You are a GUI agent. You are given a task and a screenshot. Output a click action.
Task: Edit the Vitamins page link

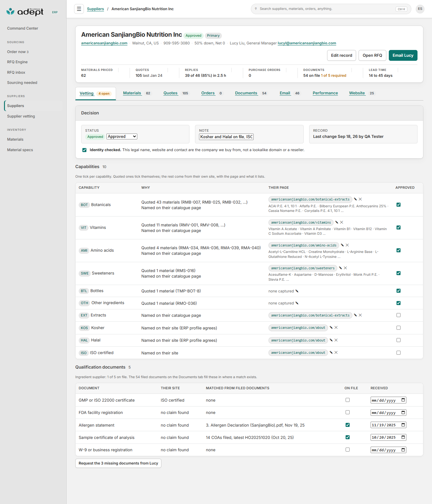point(337,222)
